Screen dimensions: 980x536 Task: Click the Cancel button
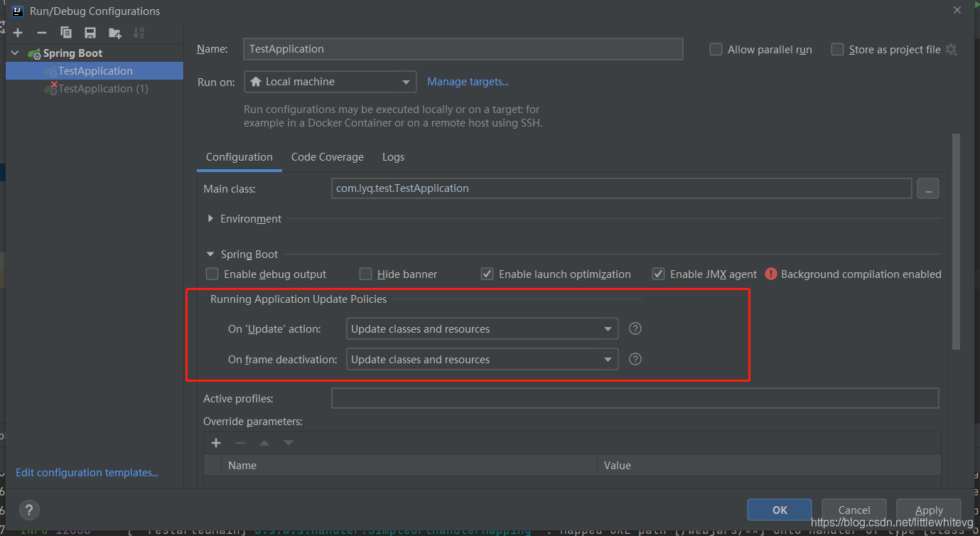point(854,510)
